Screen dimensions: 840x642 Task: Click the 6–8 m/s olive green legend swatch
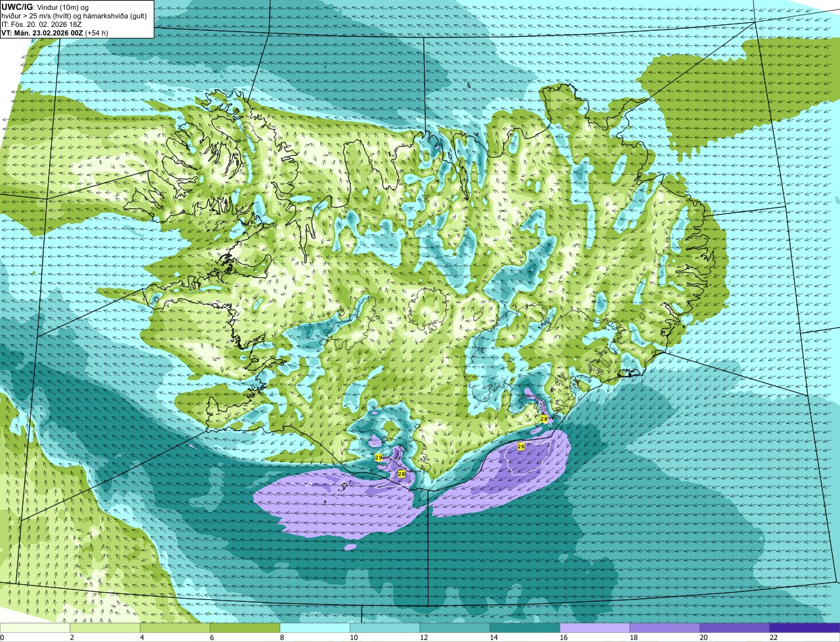[245, 628]
